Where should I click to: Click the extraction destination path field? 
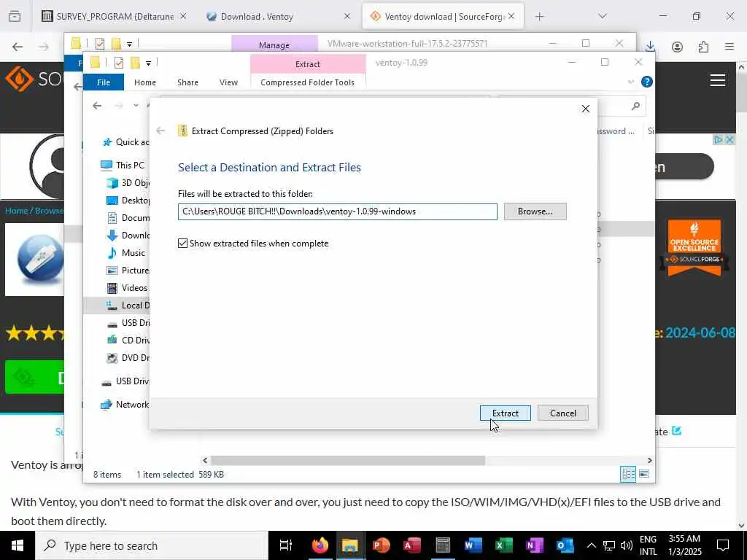[337, 211]
